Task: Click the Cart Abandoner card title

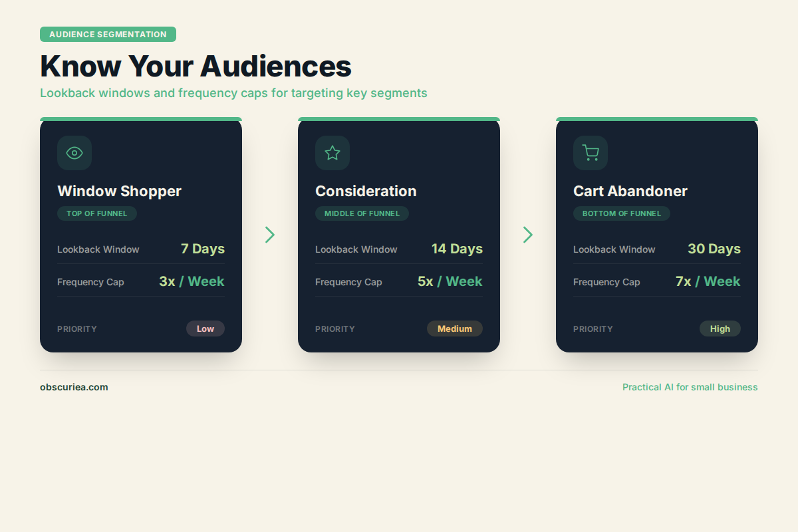Action: [630, 192]
